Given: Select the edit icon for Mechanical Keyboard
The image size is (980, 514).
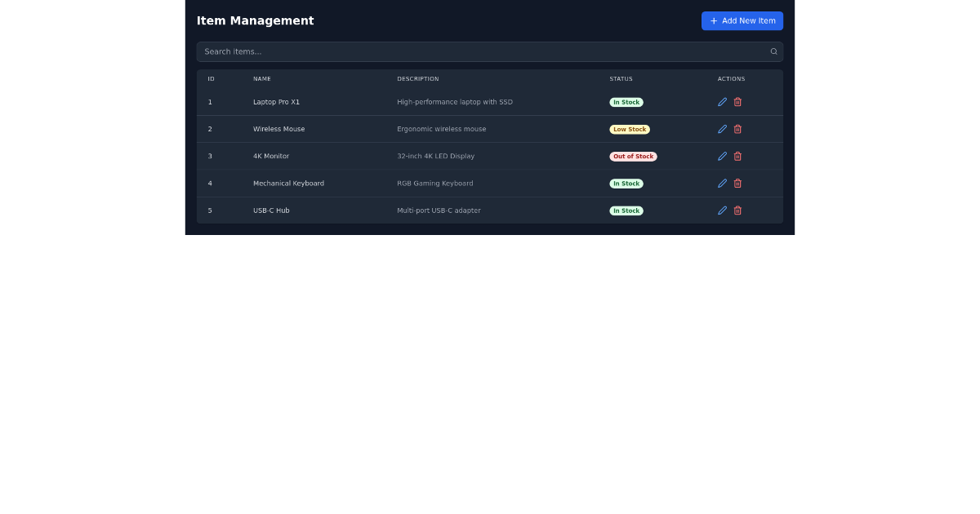Looking at the screenshot, I should (x=722, y=183).
